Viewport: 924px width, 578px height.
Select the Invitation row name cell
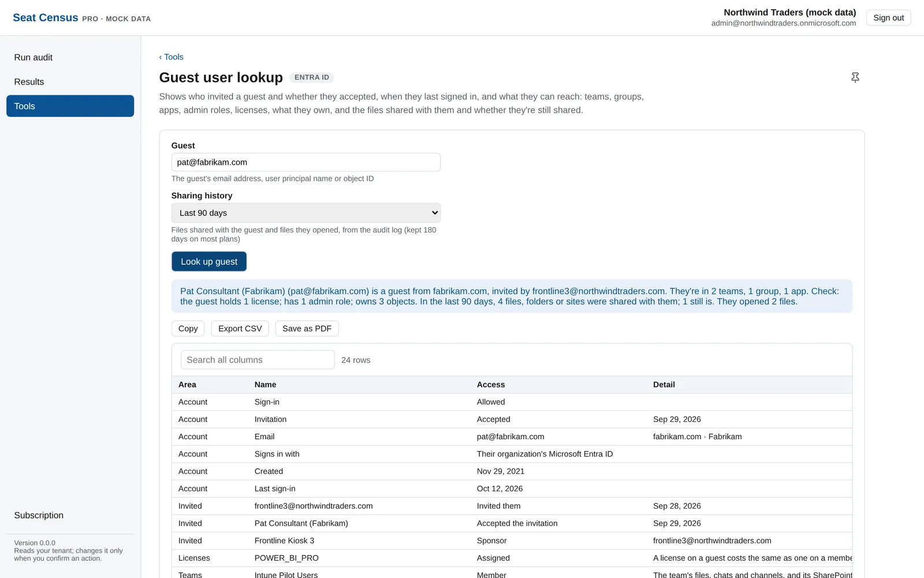270,419
